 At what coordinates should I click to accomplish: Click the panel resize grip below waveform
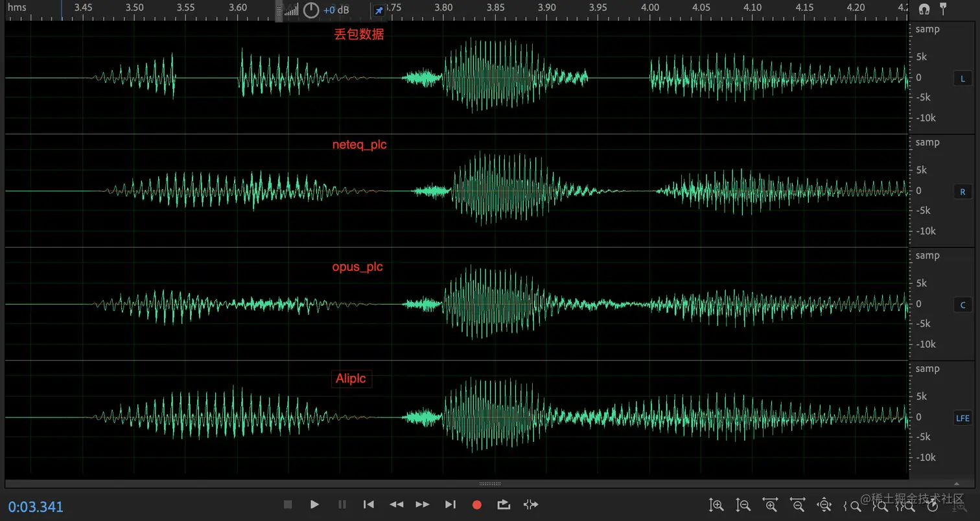coord(490,483)
